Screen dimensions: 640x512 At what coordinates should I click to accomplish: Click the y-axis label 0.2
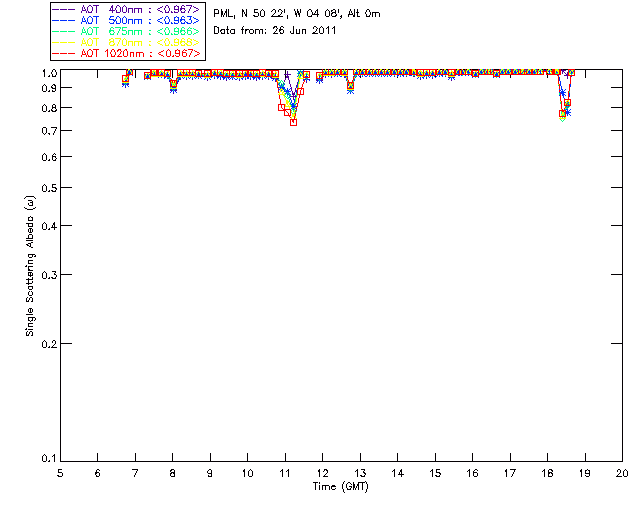click(x=49, y=344)
